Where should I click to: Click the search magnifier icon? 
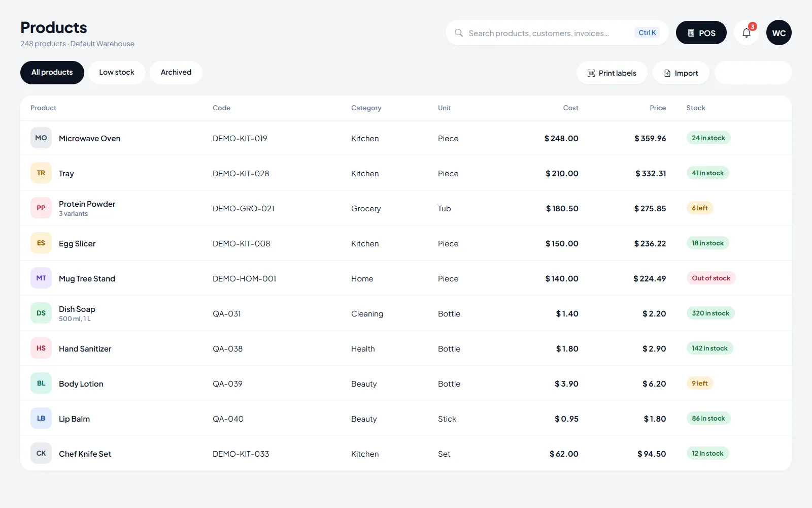pyautogui.click(x=459, y=33)
